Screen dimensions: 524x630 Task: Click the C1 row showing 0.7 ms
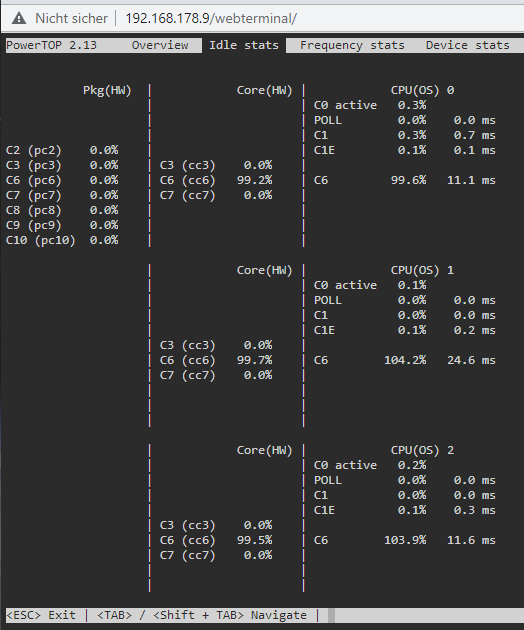(405, 135)
